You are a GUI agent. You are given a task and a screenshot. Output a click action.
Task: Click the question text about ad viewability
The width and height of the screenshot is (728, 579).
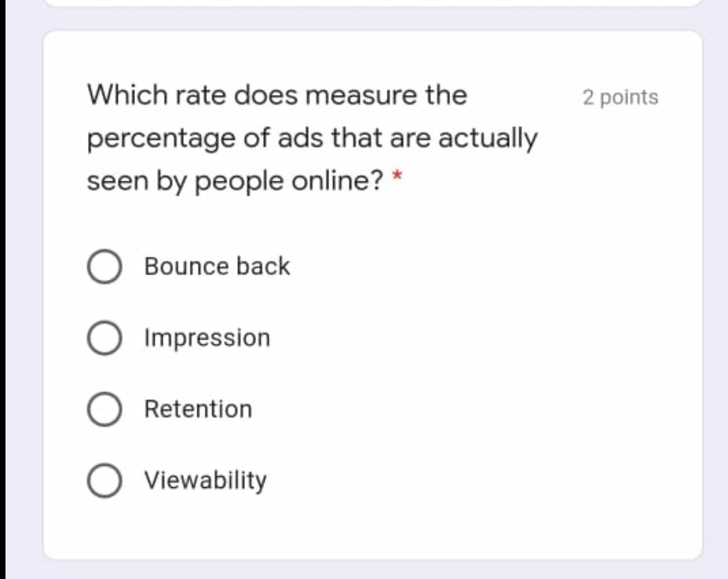point(311,138)
